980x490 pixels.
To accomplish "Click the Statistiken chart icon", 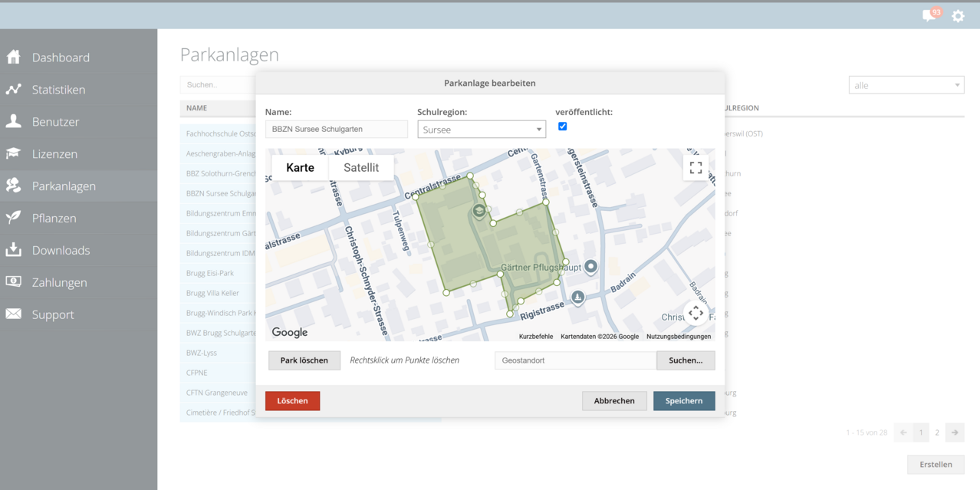I will pos(14,89).
